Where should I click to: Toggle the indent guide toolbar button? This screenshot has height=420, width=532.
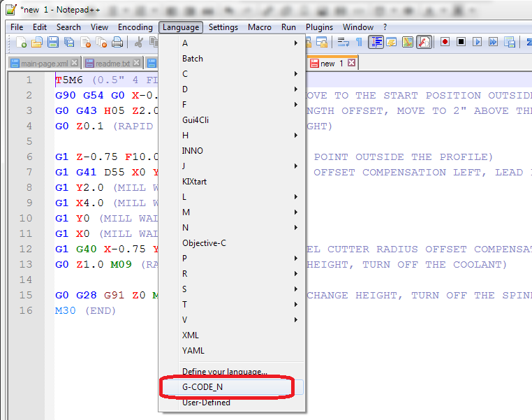pyautogui.click(x=376, y=42)
